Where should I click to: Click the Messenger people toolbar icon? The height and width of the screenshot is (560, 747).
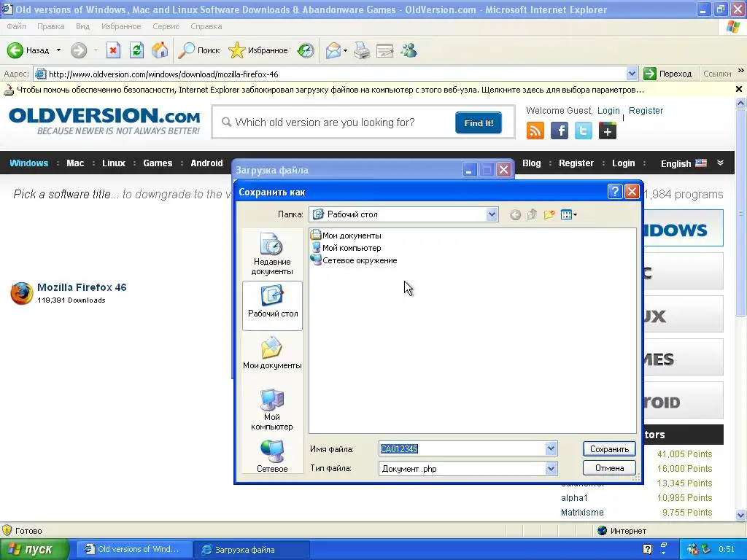409,50
